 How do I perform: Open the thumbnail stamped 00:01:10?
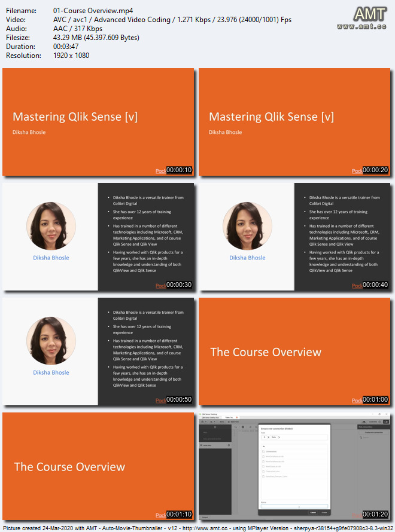coord(98,466)
